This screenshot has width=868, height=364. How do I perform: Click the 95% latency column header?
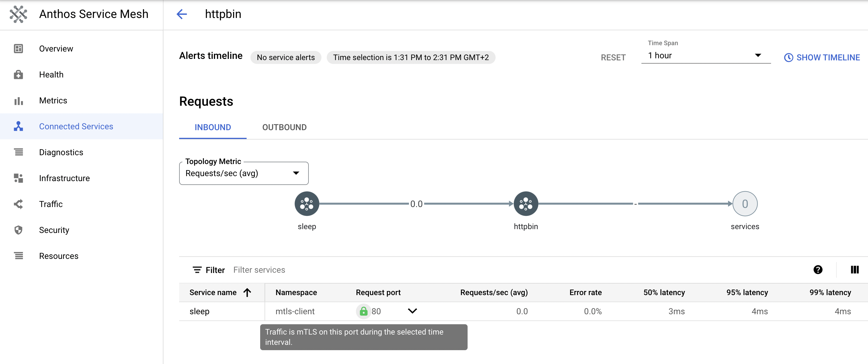pos(747,292)
